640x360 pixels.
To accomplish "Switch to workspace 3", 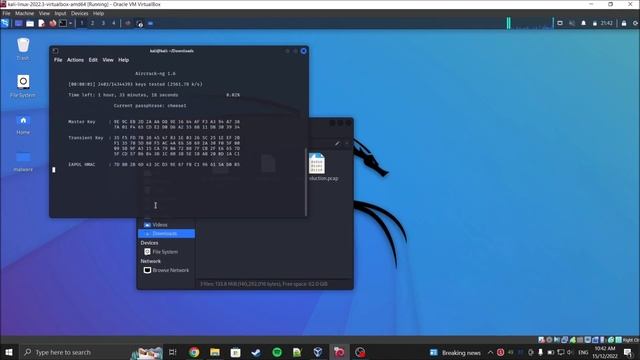I will click(103, 23).
